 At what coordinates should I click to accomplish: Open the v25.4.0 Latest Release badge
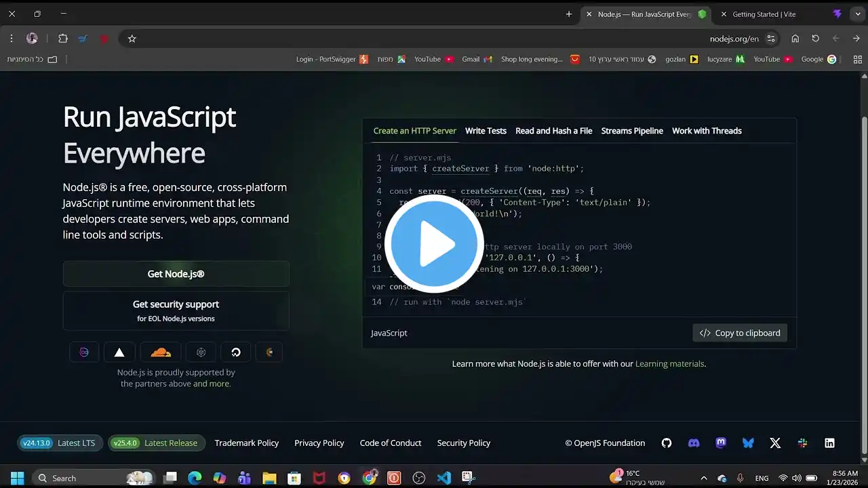coord(157,443)
